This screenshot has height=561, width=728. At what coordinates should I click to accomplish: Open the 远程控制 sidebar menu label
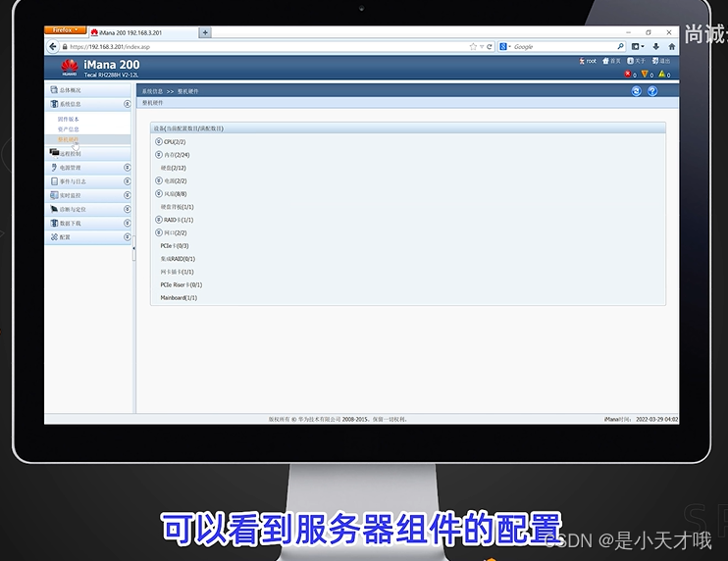click(x=70, y=154)
